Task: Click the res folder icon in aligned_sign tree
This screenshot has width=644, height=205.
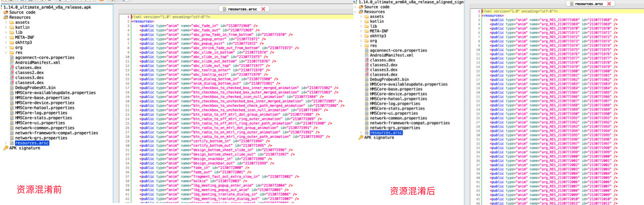Action: coord(366,45)
